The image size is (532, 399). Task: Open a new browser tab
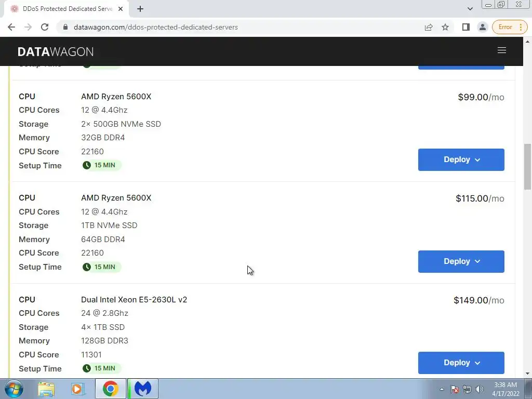pos(140,9)
